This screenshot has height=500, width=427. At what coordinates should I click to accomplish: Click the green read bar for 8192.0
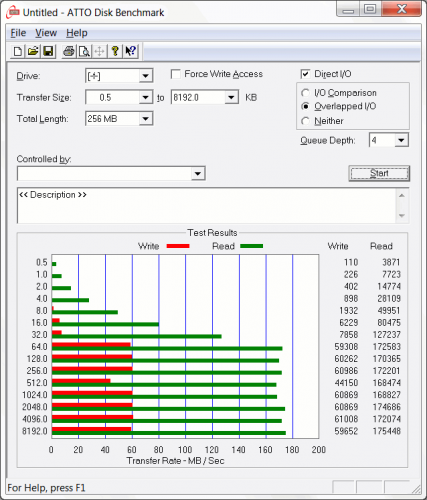pos(169,433)
